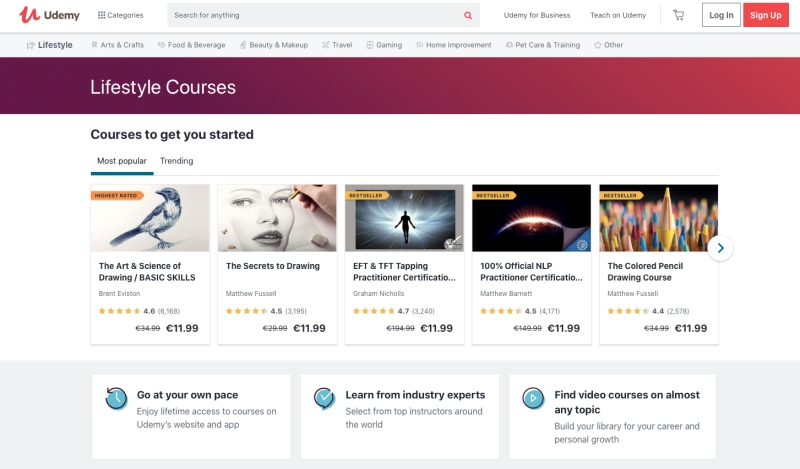Open the Categories grid menu
The height and width of the screenshot is (469, 800).
(x=120, y=15)
